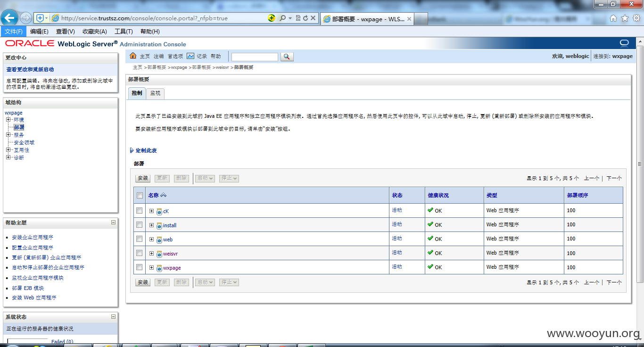
Task: Open the 编辑(E) menu
Action: click(x=39, y=32)
